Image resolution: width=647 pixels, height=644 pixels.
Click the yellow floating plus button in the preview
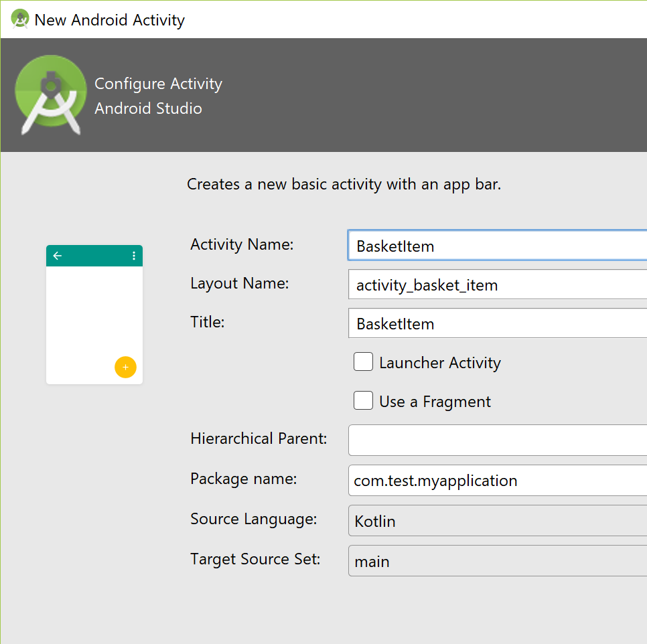point(125,367)
